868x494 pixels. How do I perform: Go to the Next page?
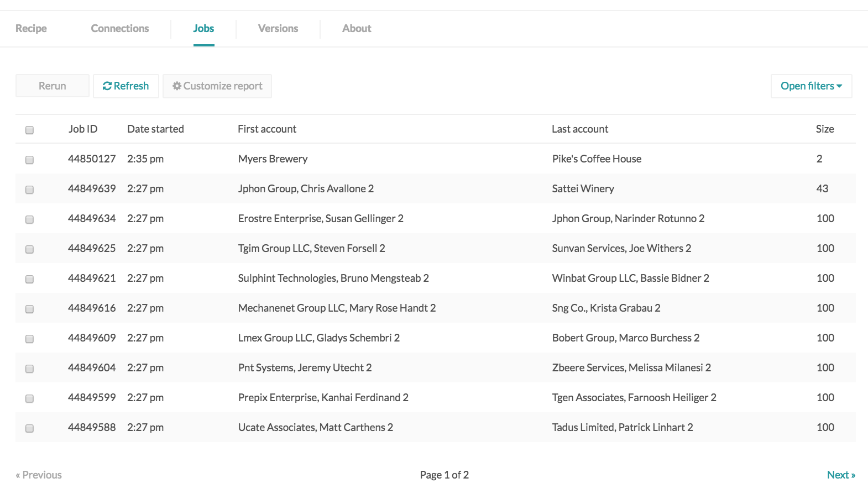(840, 475)
